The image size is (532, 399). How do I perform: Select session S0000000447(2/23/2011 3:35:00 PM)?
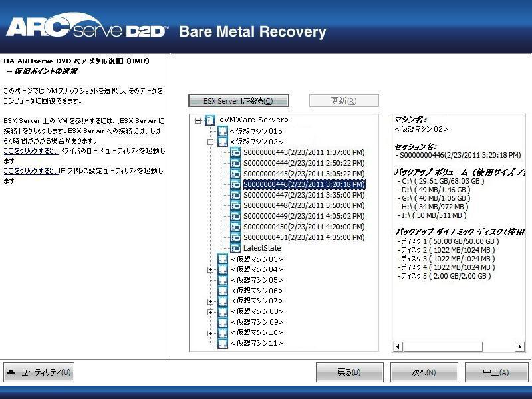pos(304,195)
